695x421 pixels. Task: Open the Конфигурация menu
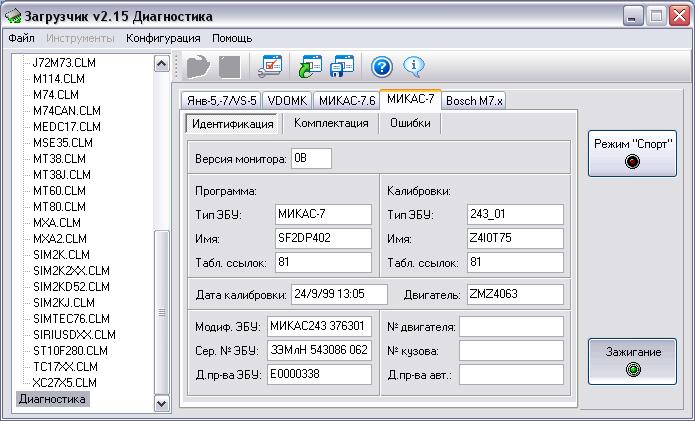tap(163, 38)
